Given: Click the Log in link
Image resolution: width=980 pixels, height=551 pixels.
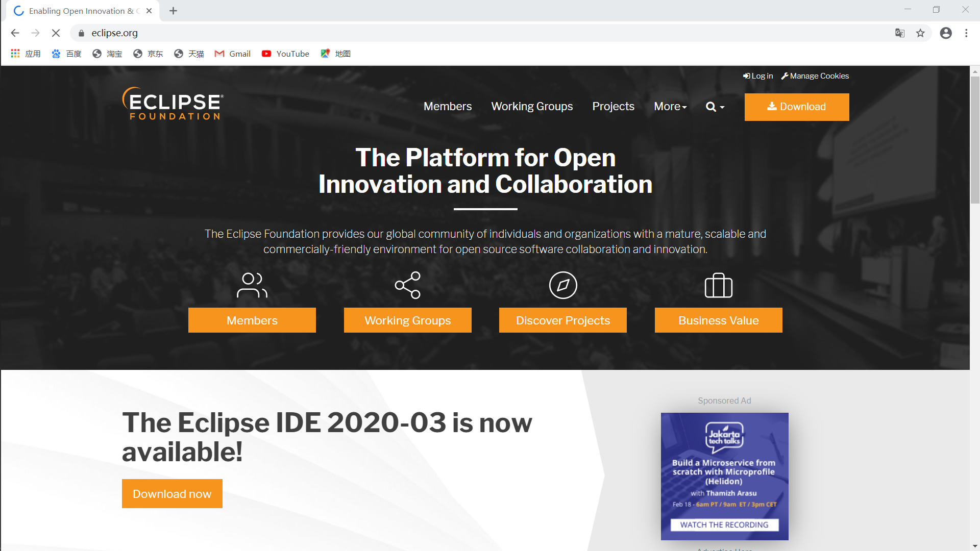Looking at the screenshot, I should click(758, 76).
